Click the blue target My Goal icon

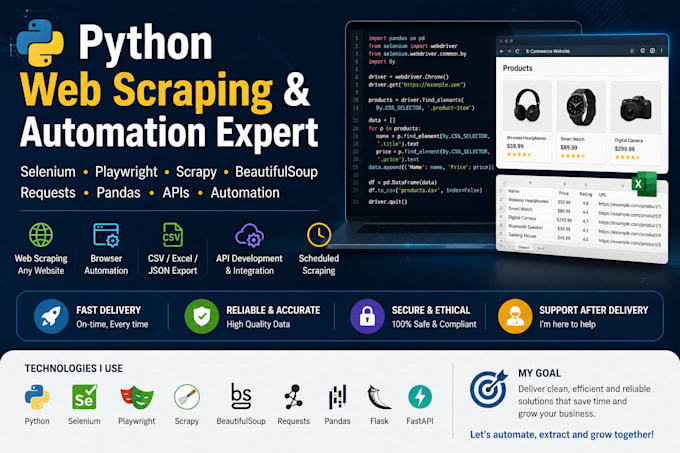tap(489, 388)
